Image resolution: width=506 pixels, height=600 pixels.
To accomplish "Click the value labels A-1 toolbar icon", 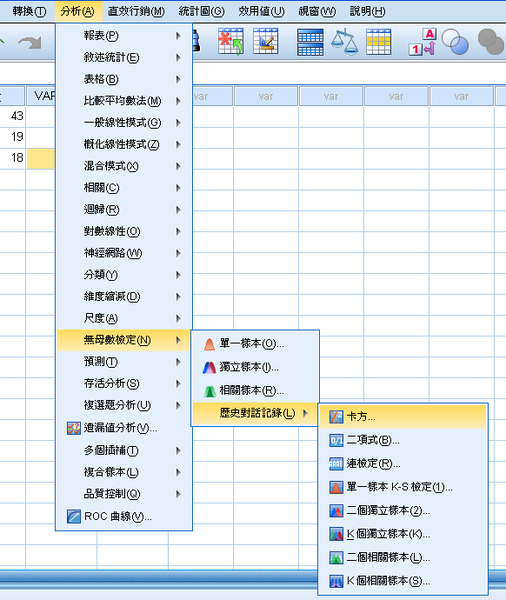I will [x=423, y=42].
